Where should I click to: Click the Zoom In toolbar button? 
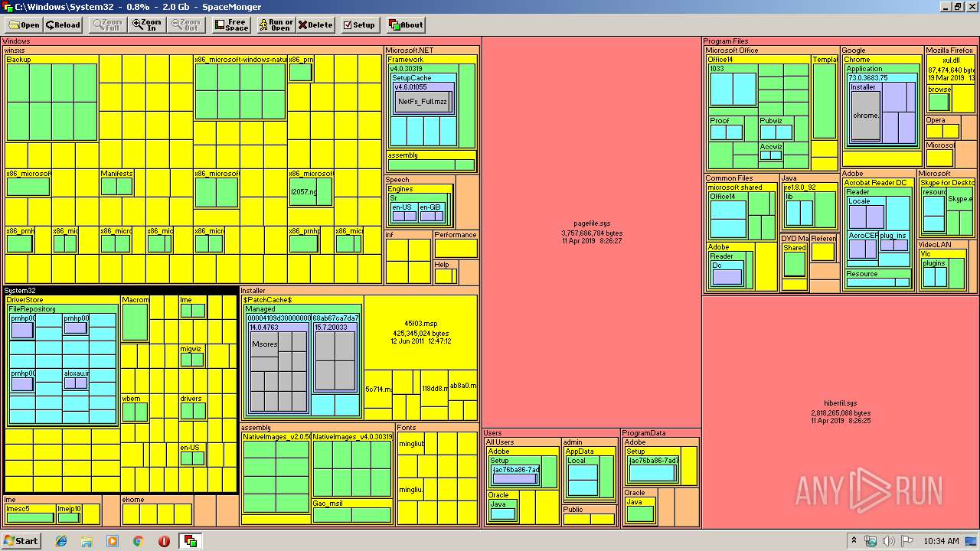[x=146, y=24]
